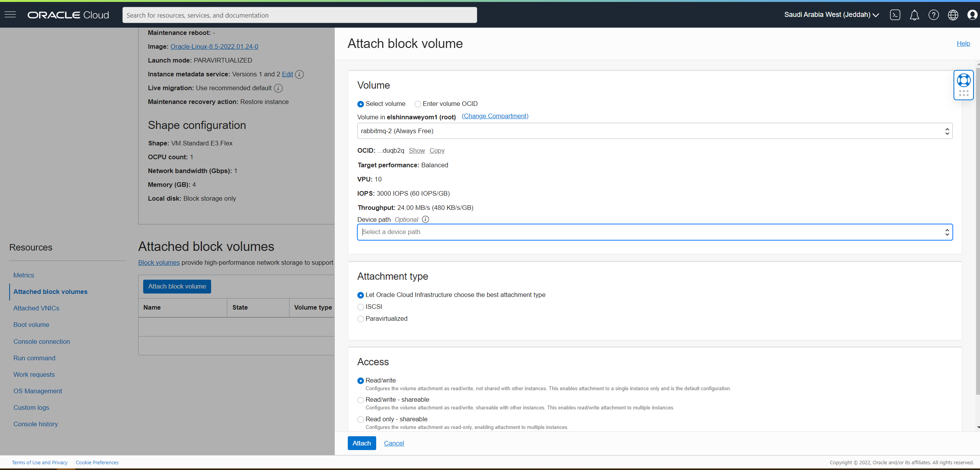The width and height of the screenshot is (980, 470).
Task: Choose the Enter volume OCID option
Action: (417, 104)
